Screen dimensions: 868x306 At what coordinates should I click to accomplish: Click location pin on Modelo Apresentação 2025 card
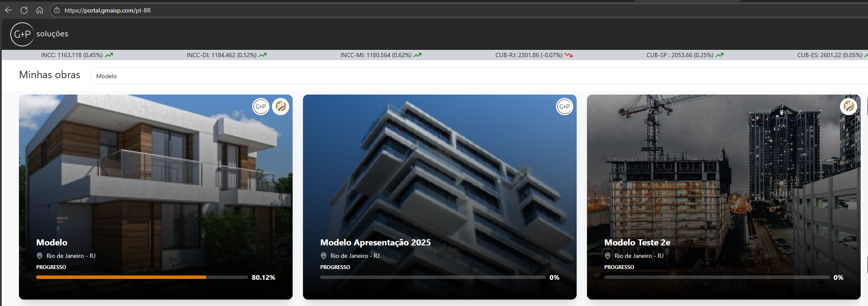pyautogui.click(x=324, y=256)
